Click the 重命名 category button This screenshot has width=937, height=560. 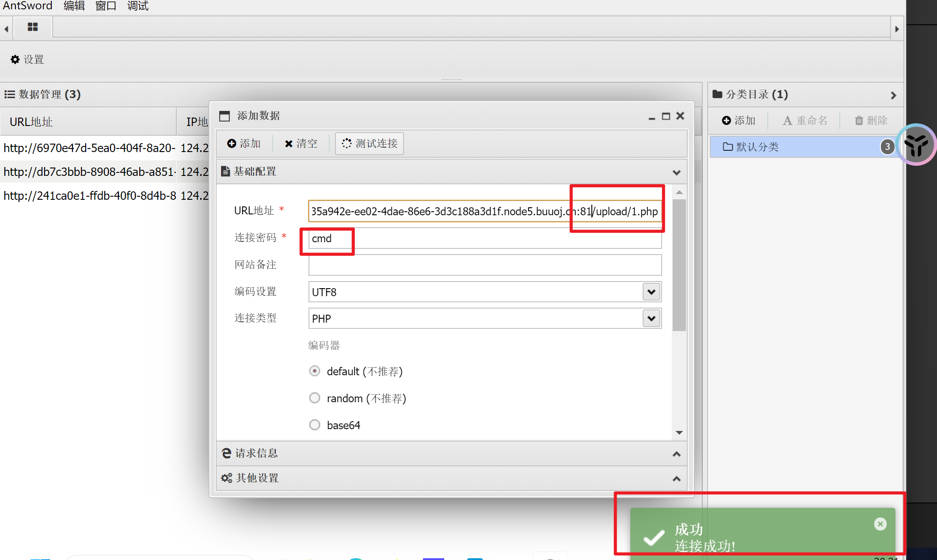pyautogui.click(x=805, y=120)
